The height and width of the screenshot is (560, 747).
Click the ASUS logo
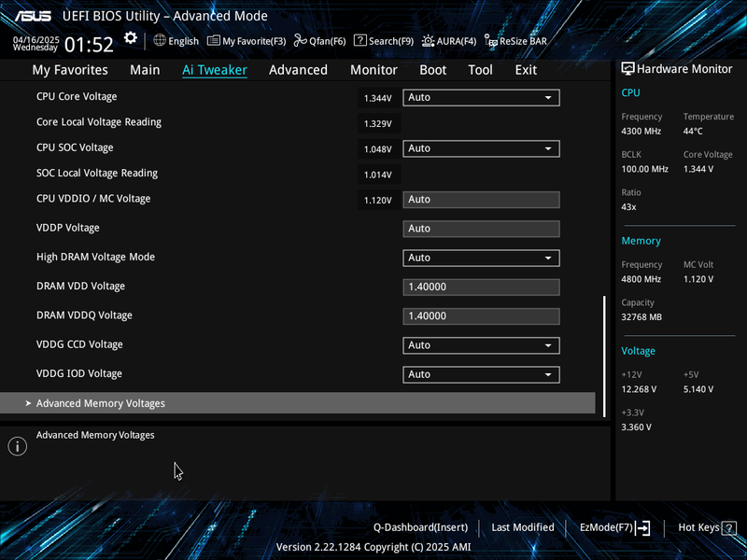coord(33,16)
